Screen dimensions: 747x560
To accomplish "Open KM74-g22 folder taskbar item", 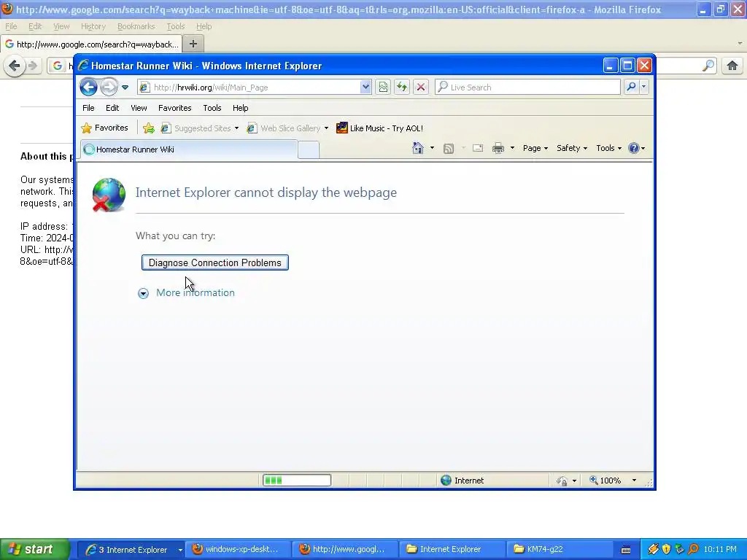I will pos(560,550).
